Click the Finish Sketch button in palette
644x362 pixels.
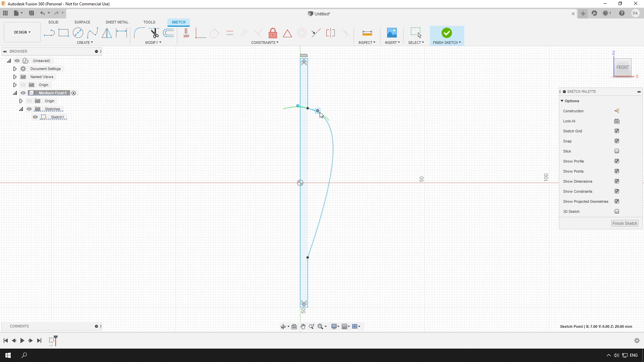tap(625, 223)
